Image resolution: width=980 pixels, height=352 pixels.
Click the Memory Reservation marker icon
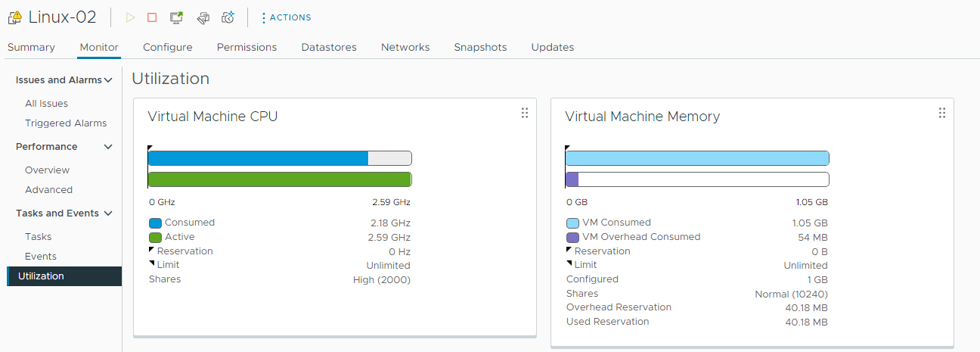point(569,250)
